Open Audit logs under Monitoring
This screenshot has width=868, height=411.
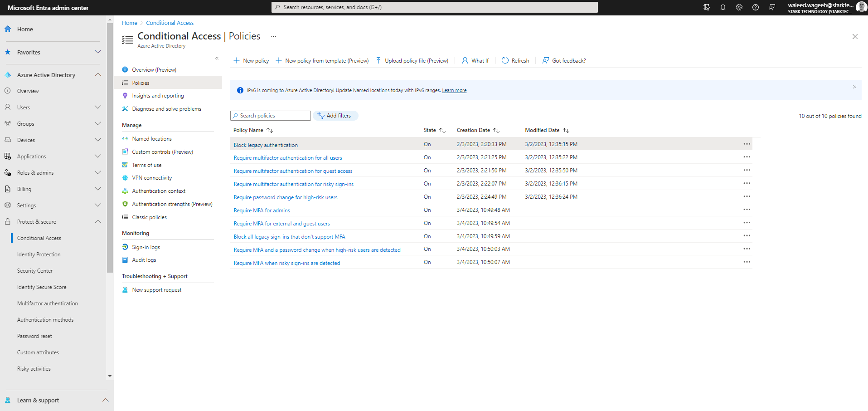point(144,259)
